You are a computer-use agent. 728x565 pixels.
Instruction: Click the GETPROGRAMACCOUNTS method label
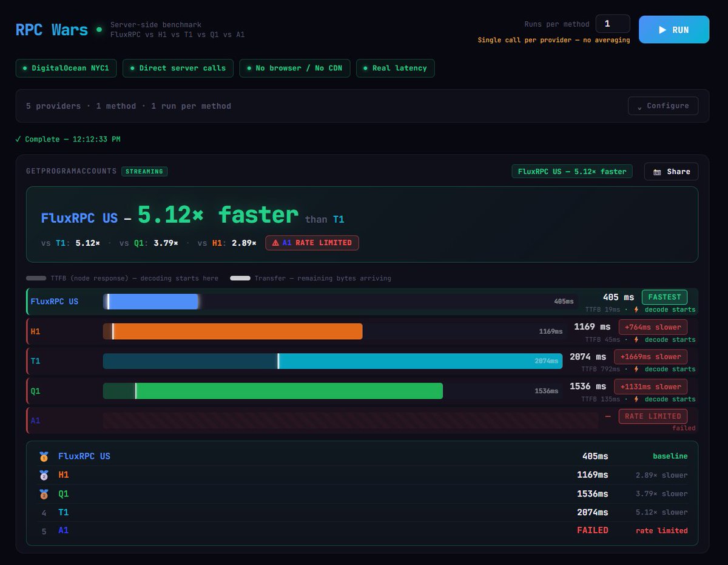pos(72,172)
